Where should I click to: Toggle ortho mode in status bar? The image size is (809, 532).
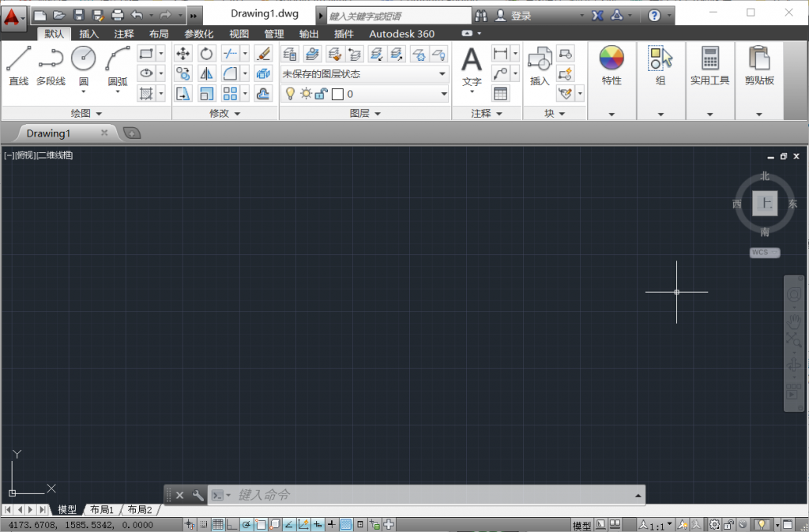pos(232,525)
